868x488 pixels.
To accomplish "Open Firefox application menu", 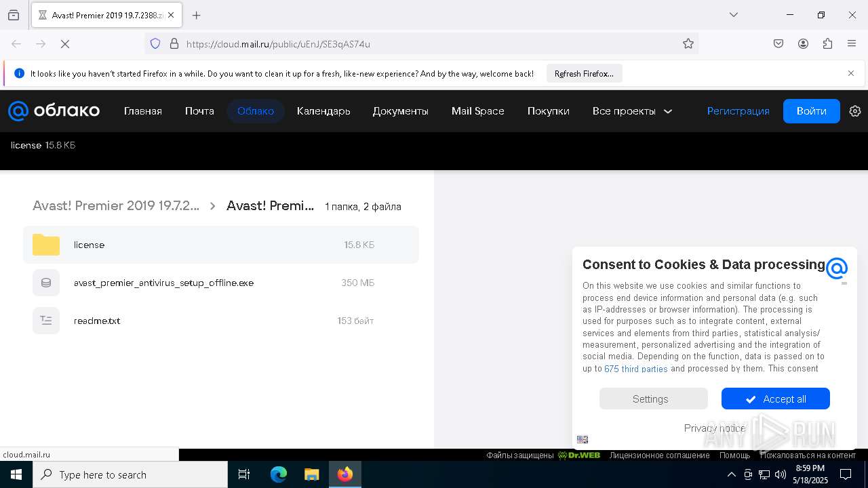I will coord(852,44).
